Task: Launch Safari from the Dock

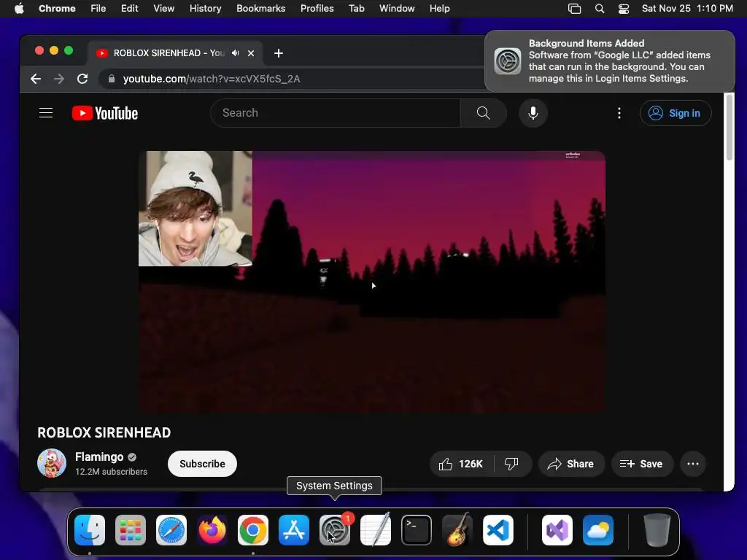Action: click(x=171, y=530)
